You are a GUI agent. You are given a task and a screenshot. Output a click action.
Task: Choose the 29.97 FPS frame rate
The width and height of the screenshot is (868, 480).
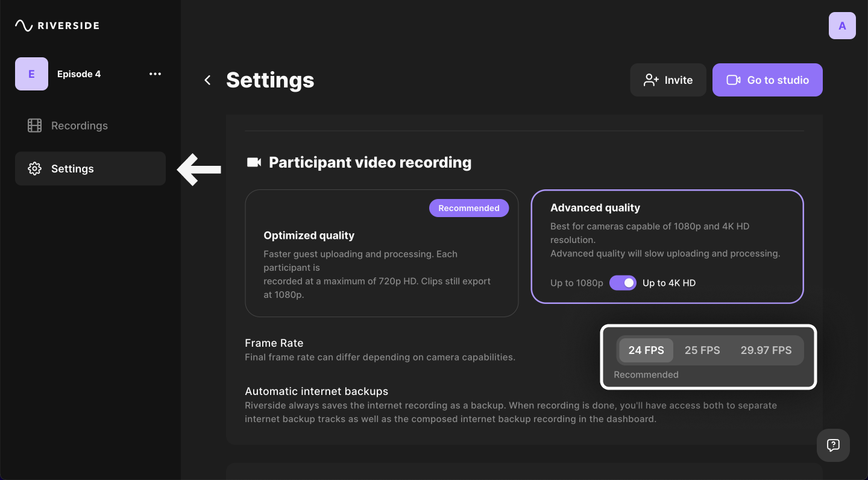pos(766,350)
